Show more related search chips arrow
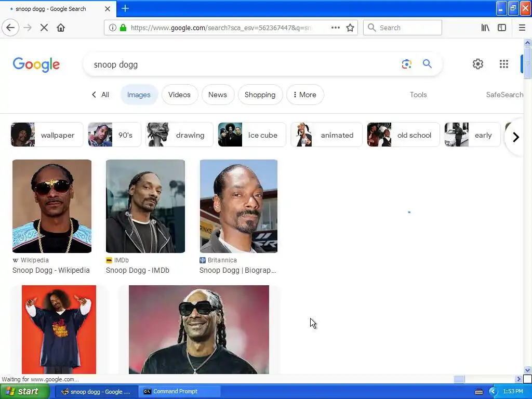The image size is (532, 399). [x=516, y=137]
